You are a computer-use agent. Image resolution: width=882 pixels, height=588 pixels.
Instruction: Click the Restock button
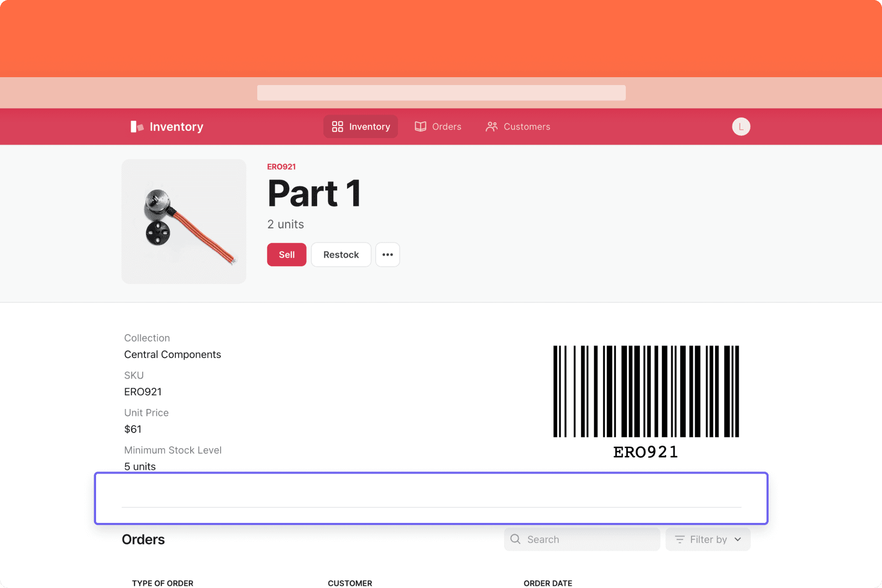click(x=341, y=255)
